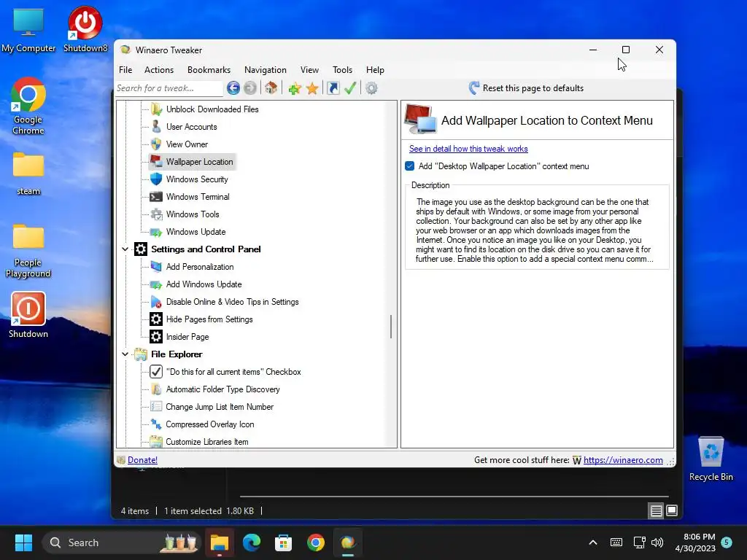747x560 pixels.
Task: Open Google Chrome from the taskbar
Action: click(315, 542)
